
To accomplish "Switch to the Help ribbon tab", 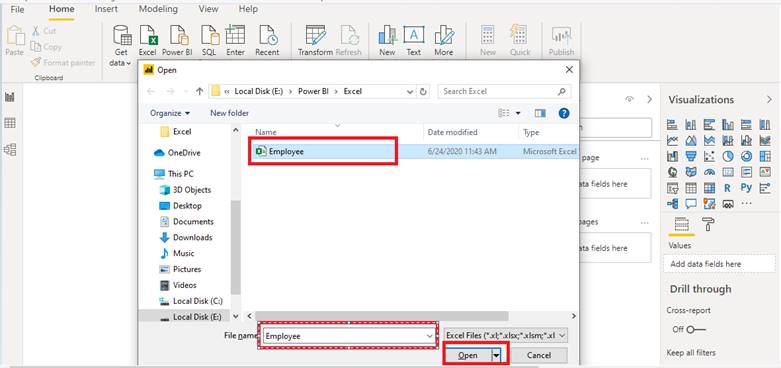I will click(248, 9).
